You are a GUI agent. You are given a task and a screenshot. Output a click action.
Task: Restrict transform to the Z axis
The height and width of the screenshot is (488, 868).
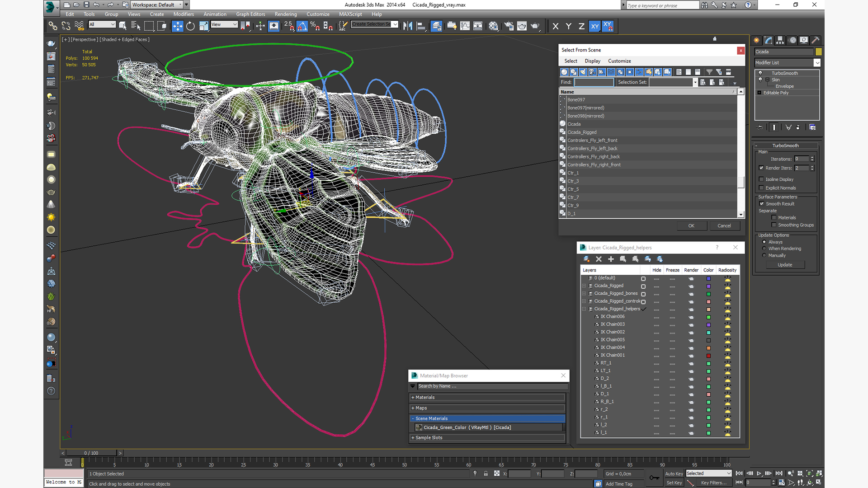(581, 26)
